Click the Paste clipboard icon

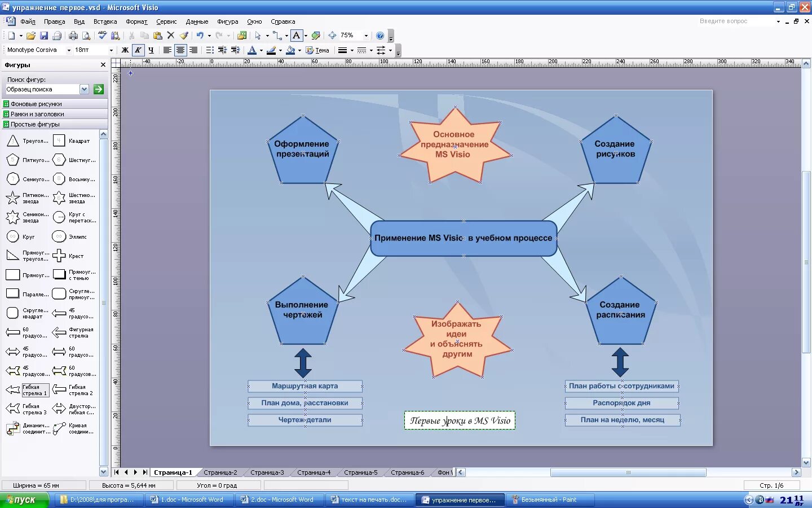tap(157, 36)
